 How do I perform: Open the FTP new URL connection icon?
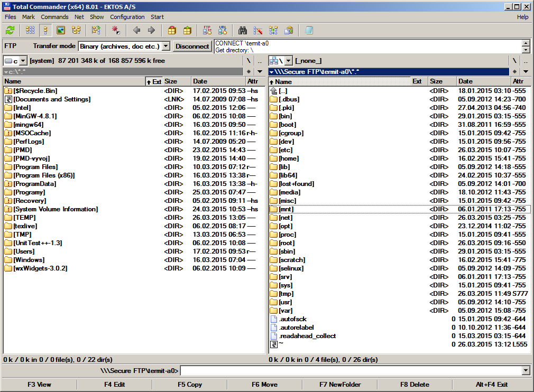(223, 30)
